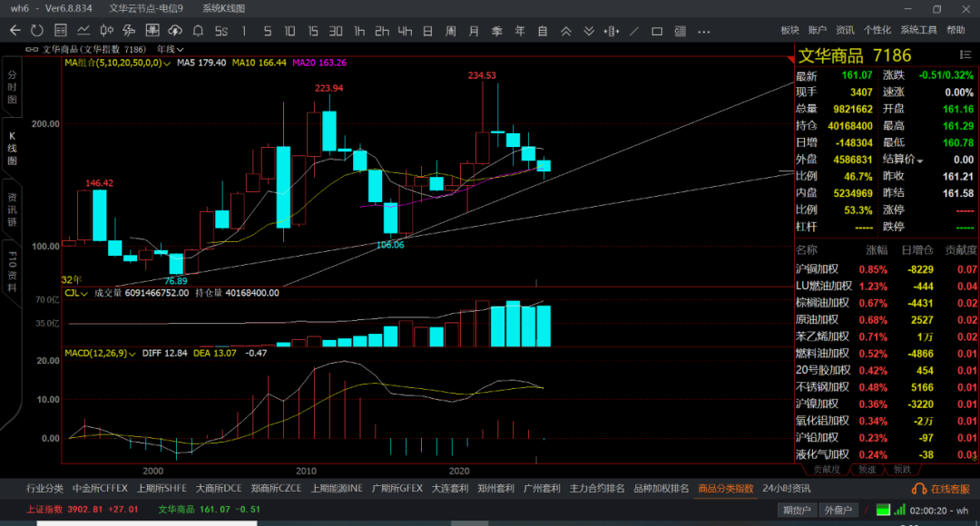
Task: Select the 领涨 tab
Action: [867, 470]
